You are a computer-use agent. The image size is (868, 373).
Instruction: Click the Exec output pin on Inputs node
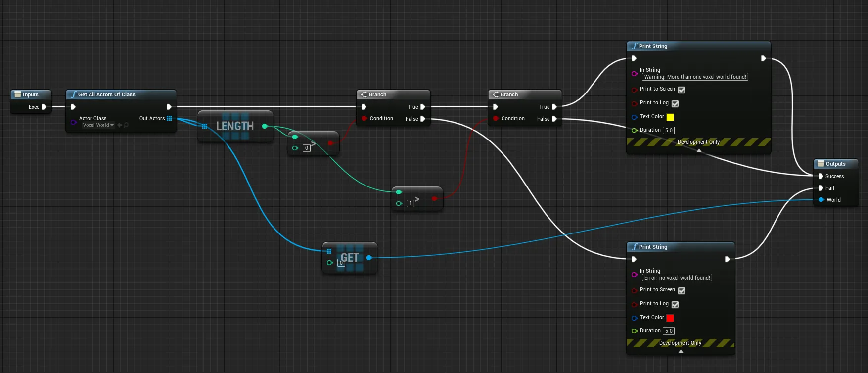pos(44,107)
